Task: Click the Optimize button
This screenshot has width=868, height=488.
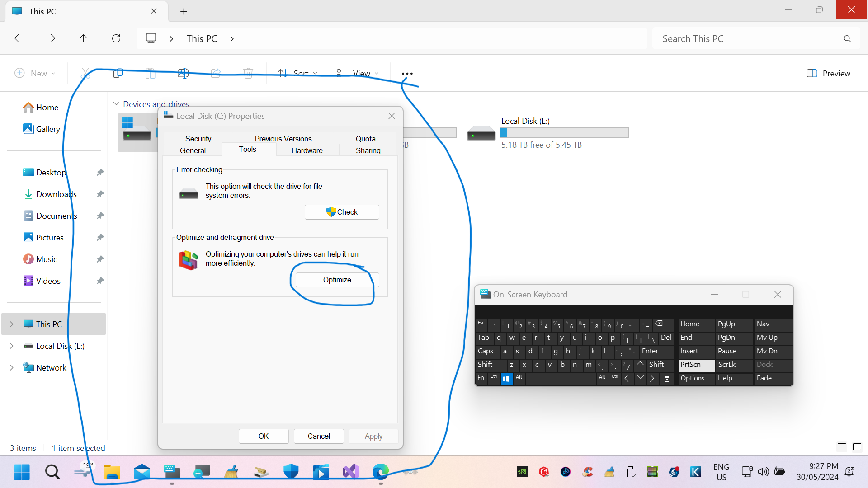Action: click(337, 280)
